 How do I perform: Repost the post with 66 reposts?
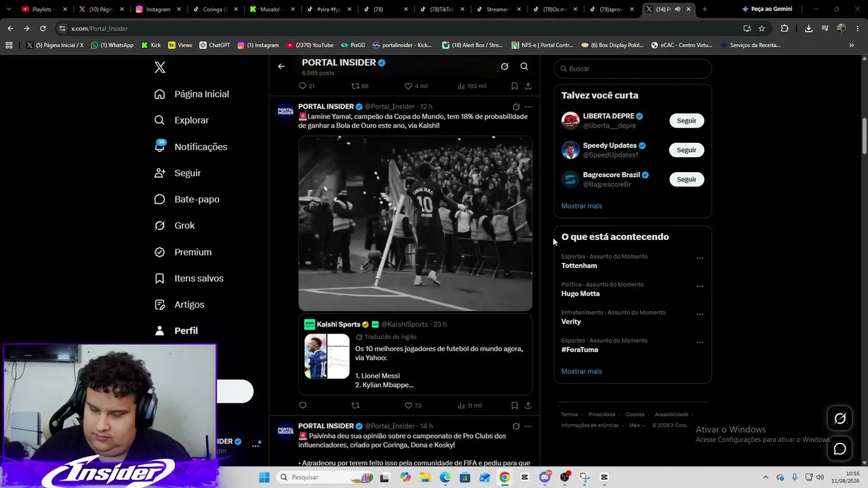coord(359,86)
